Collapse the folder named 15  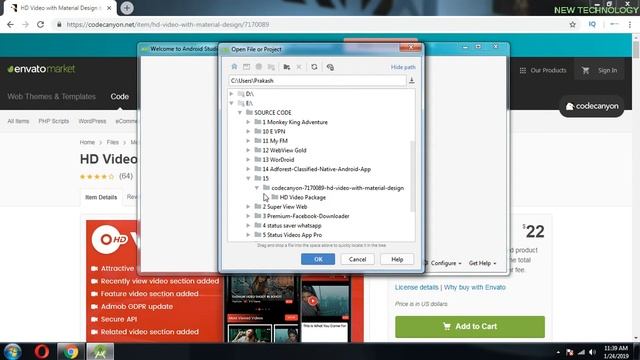coord(248,178)
